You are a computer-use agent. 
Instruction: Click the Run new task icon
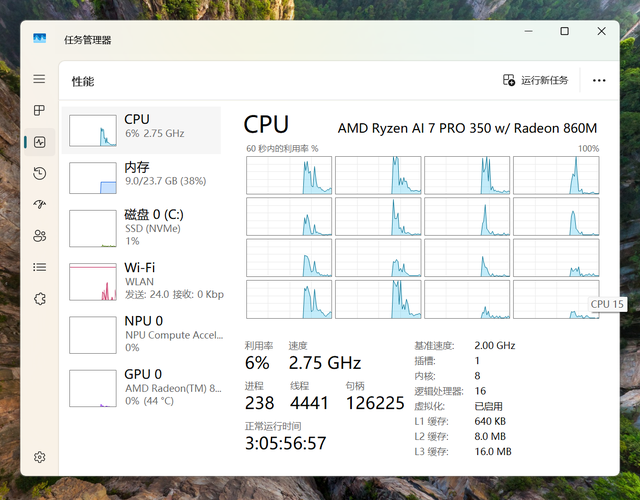[509, 80]
